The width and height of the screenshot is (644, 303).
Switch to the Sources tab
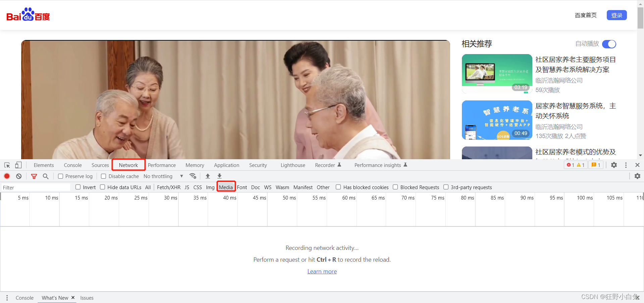[100, 165]
